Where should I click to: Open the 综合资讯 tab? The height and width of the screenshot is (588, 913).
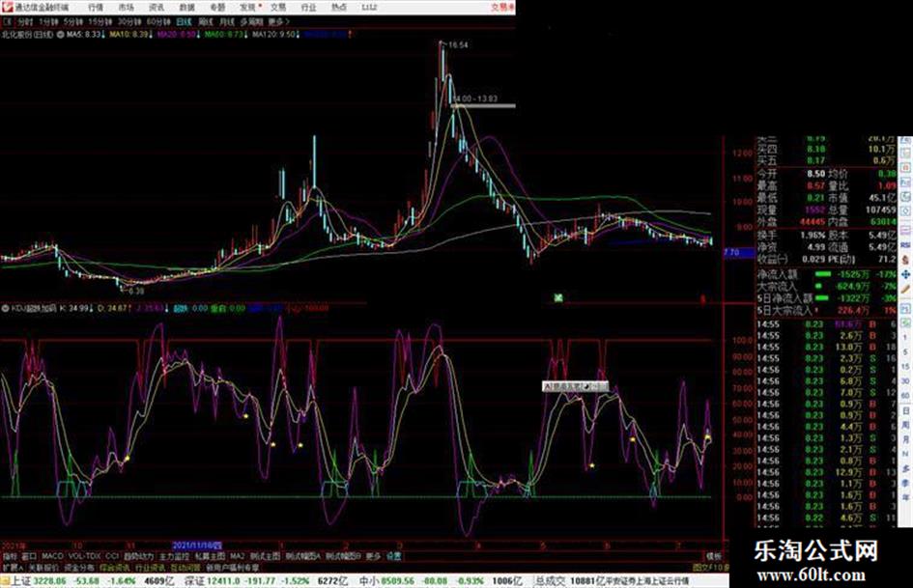coord(115,568)
